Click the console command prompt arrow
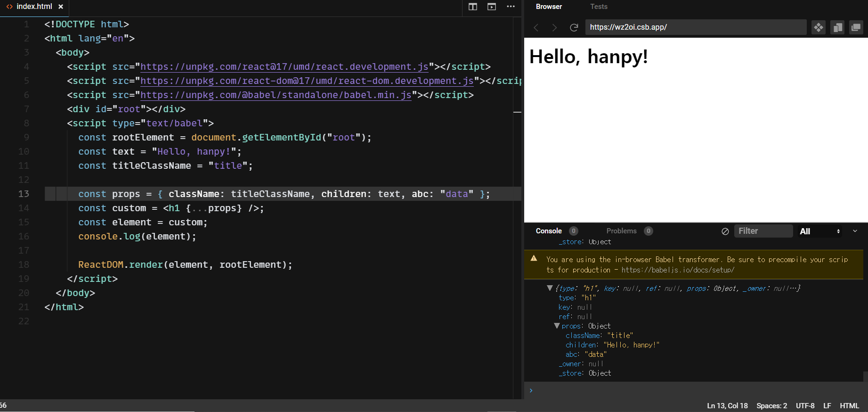This screenshot has width=868, height=412. click(x=531, y=390)
